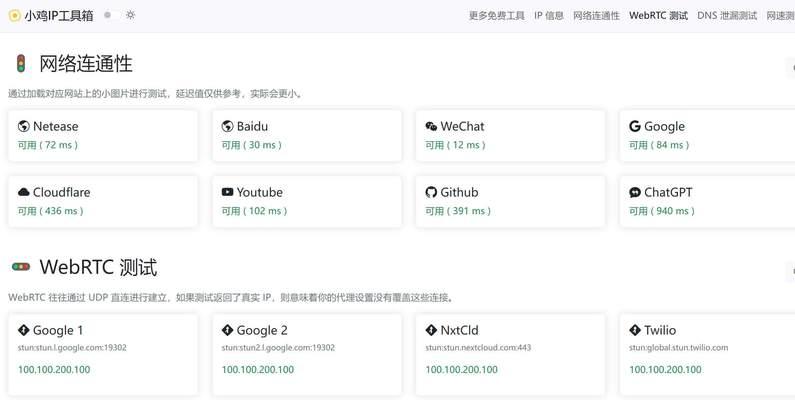Screen dimensions: 795x400
Task: Click the Google G icon
Action: click(x=635, y=126)
